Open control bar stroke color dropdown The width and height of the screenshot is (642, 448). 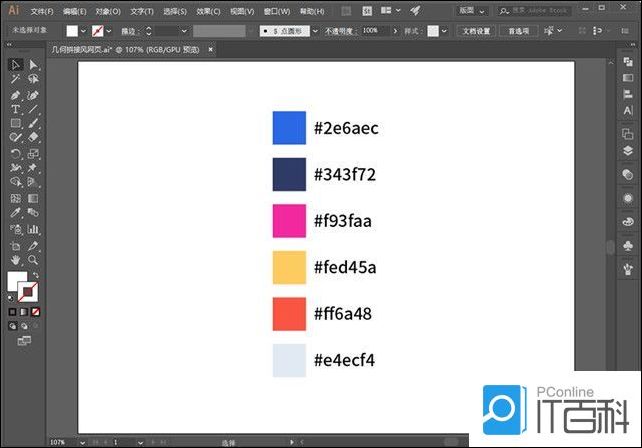pos(109,31)
